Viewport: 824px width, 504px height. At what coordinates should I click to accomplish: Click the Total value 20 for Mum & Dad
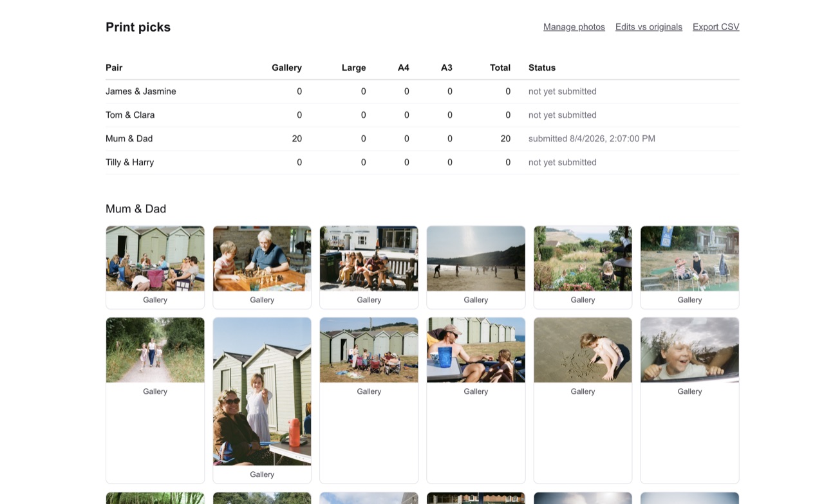tap(505, 138)
